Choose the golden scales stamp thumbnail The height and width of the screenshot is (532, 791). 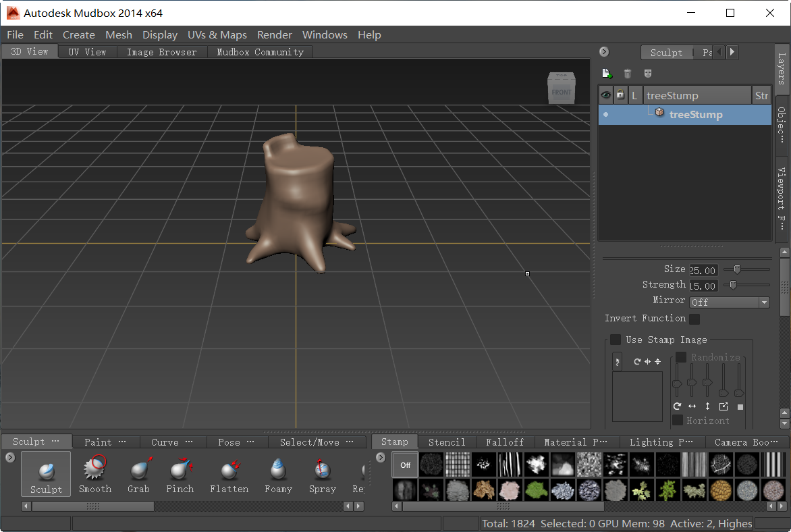click(x=720, y=490)
